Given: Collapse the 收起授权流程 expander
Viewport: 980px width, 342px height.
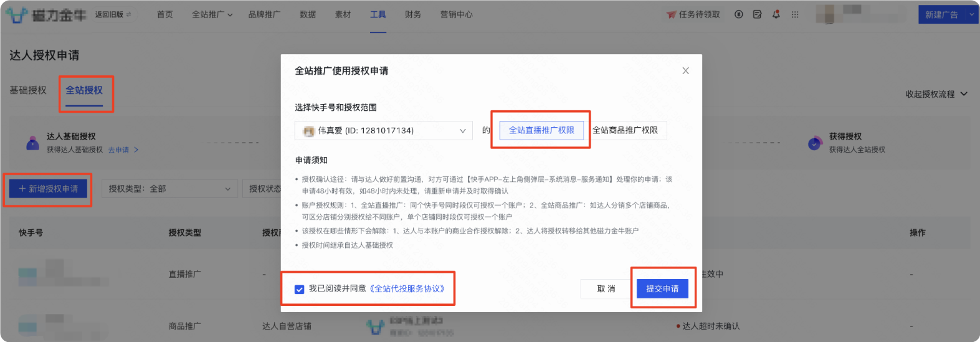Looking at the screenshot, I should tap(936, 94).
